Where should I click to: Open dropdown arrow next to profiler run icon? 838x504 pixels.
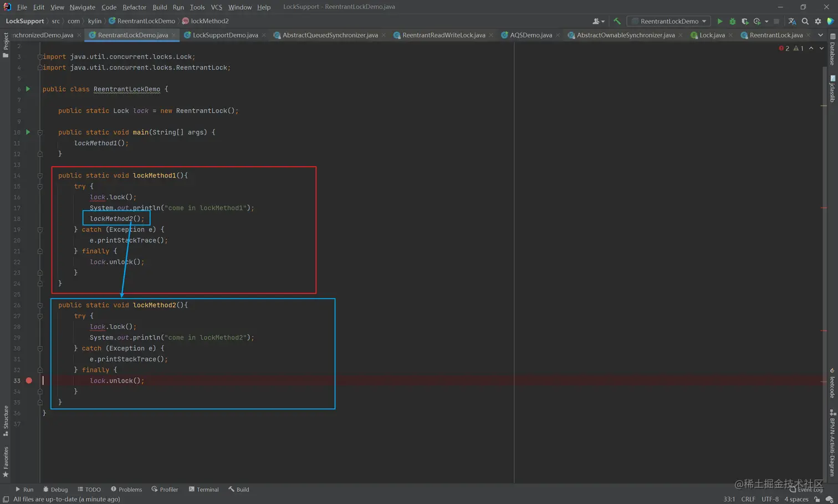767,21
